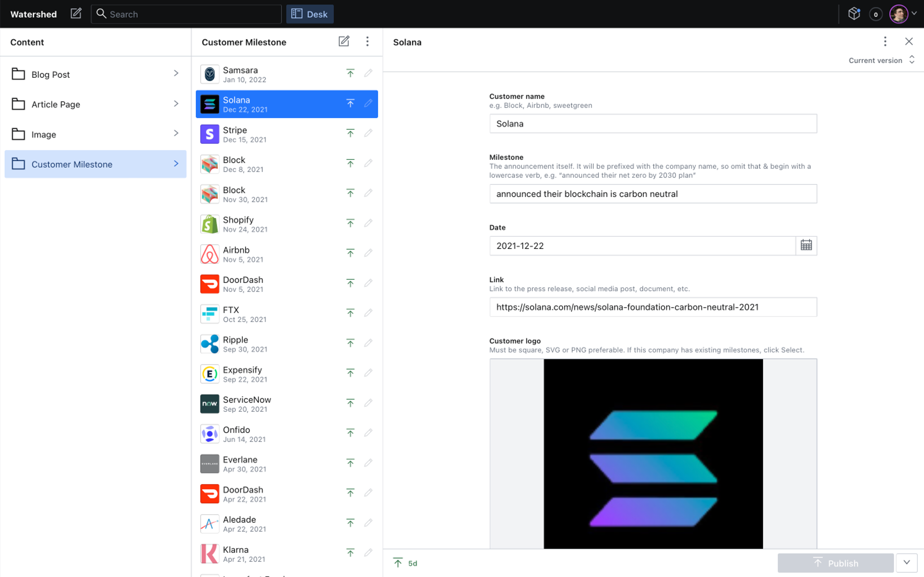Switch to the Desk tool tab
Viewport: 924px width, 577px height.
click(x=310, y=14)
